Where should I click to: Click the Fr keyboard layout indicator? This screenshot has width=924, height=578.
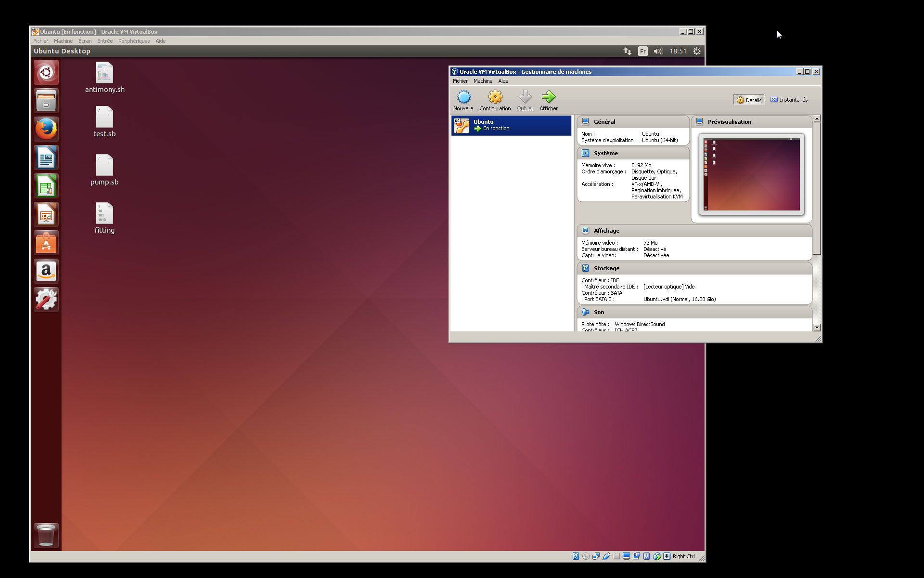tap(643, 51)
